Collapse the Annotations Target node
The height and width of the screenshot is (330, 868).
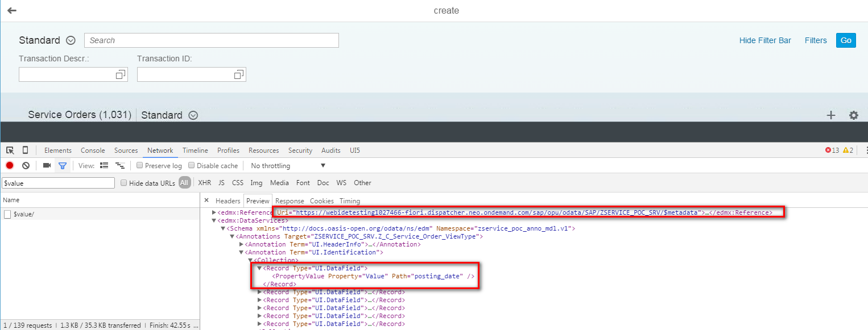point(233,236)
